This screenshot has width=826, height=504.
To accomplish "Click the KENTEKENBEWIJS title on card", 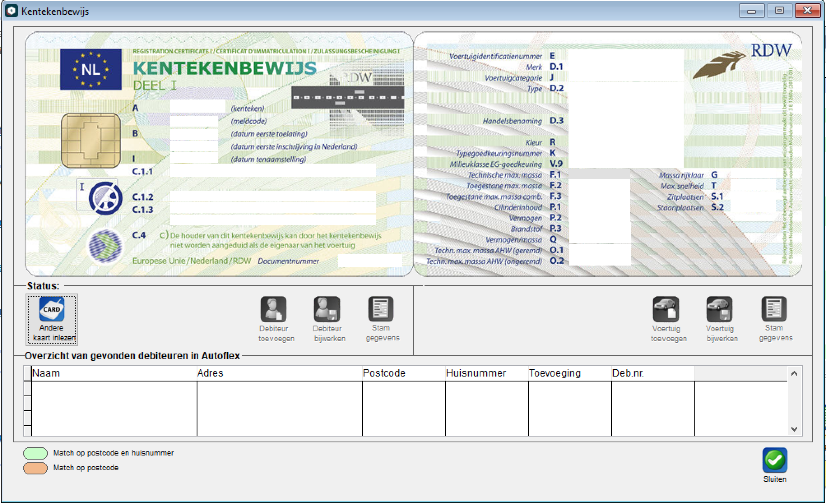I will point(225,68).
